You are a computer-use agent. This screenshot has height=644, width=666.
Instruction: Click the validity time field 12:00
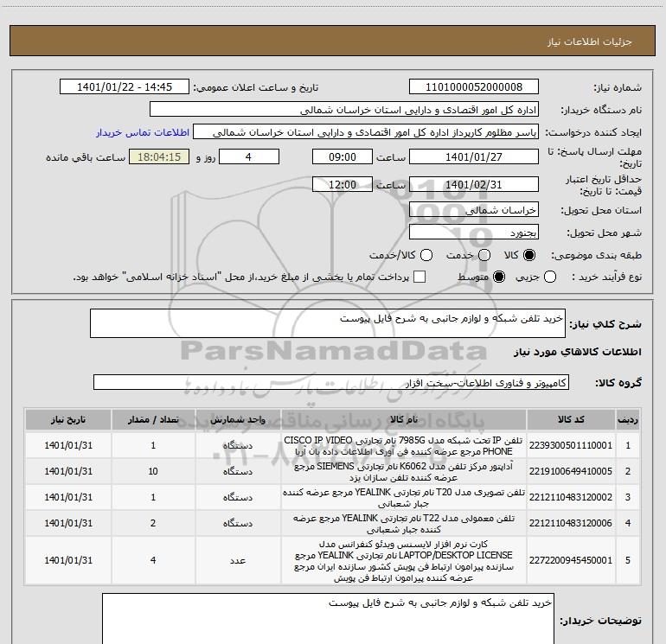tap(343, 184)
